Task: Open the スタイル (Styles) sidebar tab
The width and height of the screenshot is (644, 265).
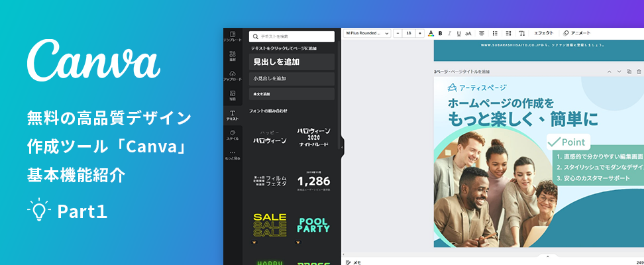Action: click(x=233, y=135)
